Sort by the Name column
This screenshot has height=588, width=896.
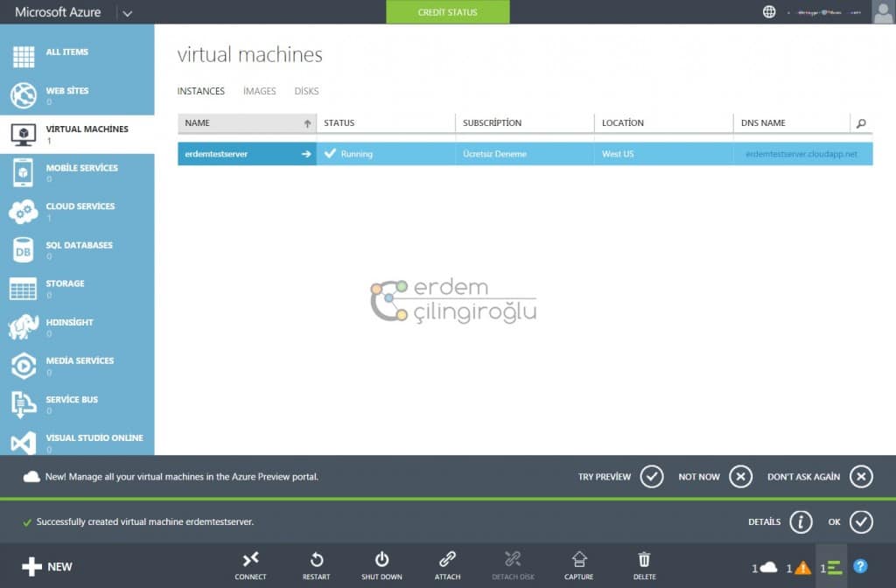tap(247, 122)
